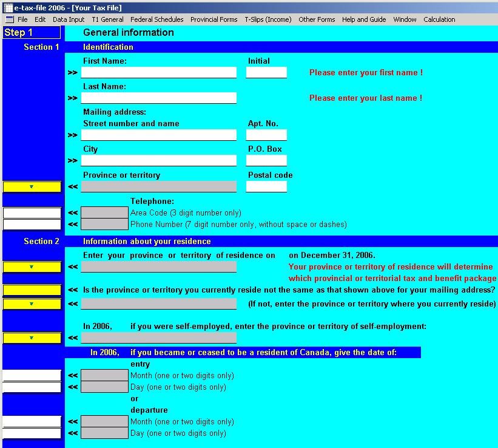
Task: Open the Federal Schedules menu
Action: (156, 19)
